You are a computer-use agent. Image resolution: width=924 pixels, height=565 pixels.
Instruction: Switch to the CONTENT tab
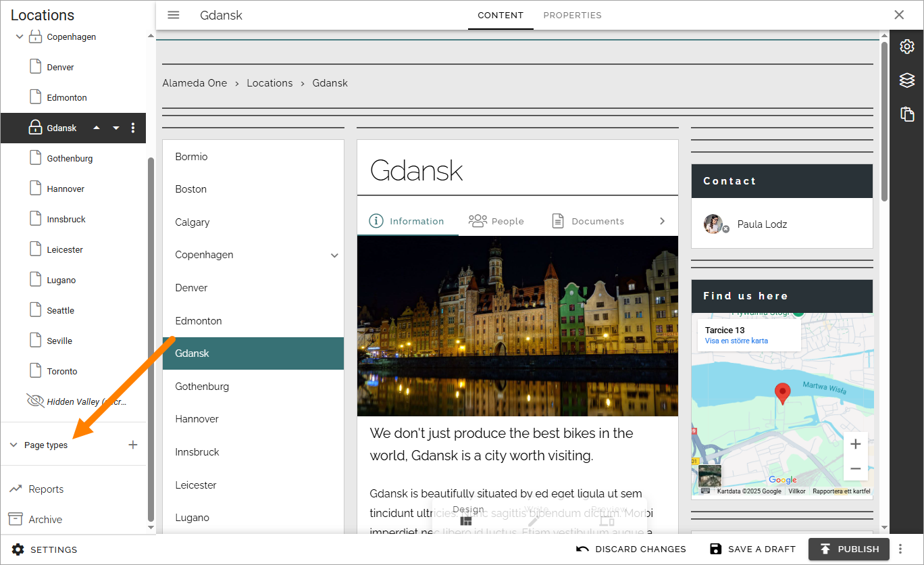pos(500,15)
